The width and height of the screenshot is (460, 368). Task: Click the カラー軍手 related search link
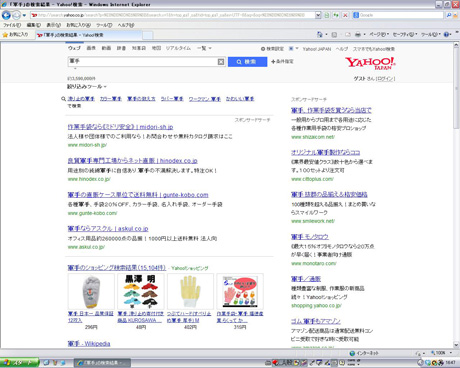(x=111, y=99)
